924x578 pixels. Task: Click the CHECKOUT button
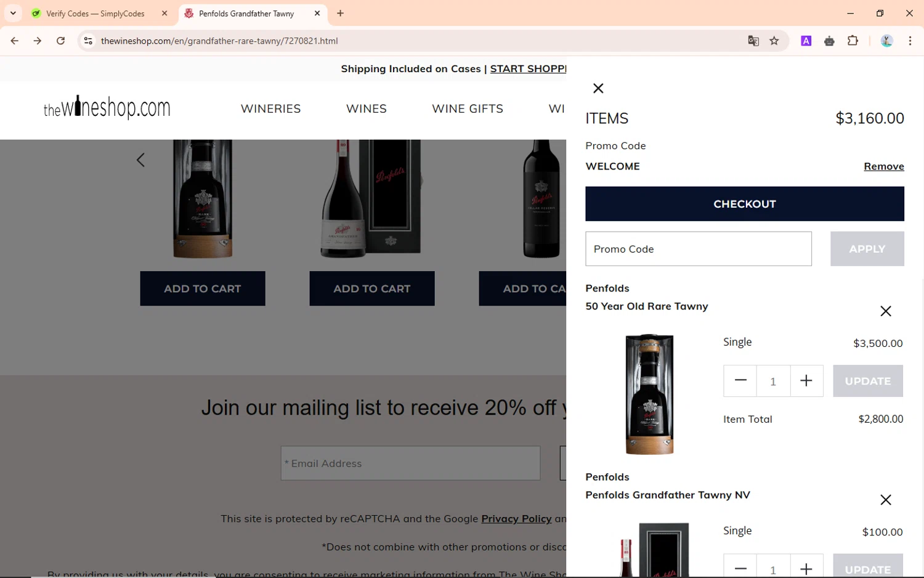744,204
